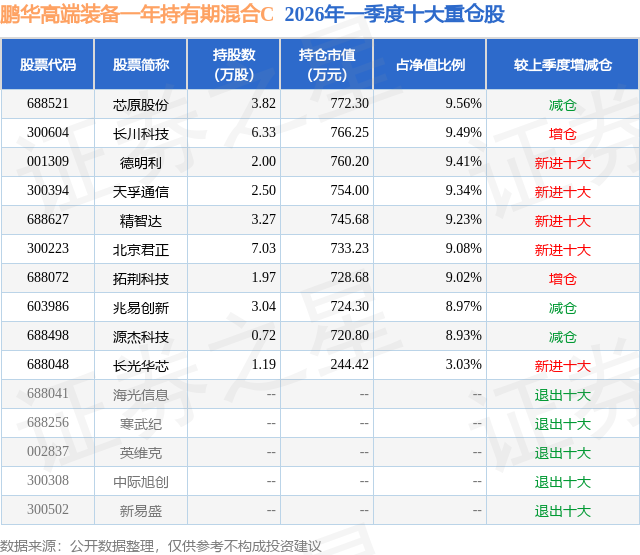Screen dimensions: 640x555
Task: Select stock code 300502
Action: point(48,509)
